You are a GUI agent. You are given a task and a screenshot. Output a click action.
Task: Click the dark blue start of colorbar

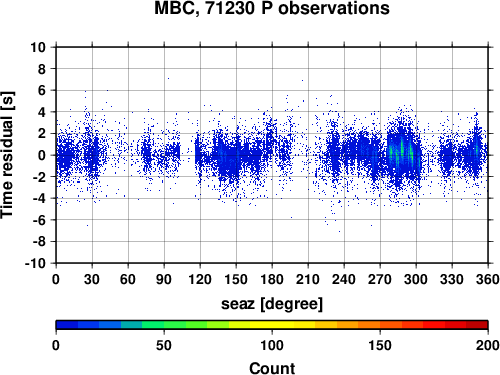67,325
